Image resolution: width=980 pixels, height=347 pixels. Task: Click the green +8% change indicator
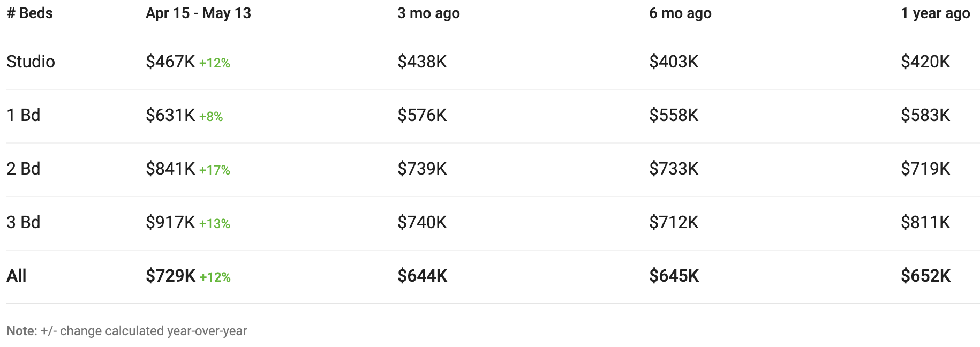click(211, 117)
